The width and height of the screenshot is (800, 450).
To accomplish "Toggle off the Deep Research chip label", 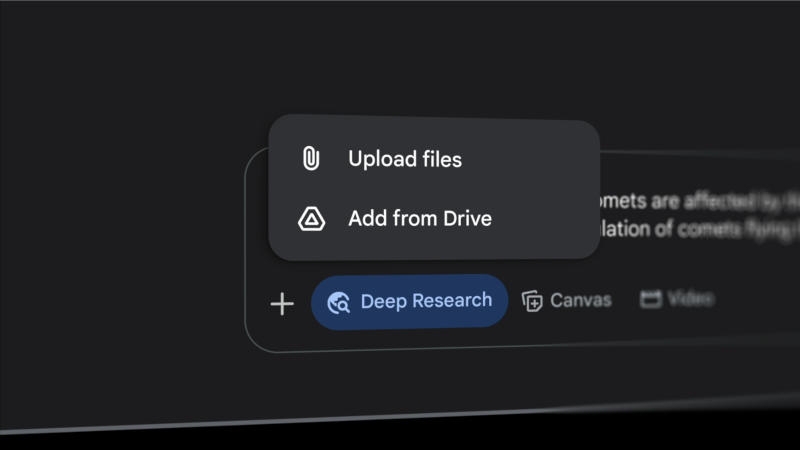I will pyautogui.click(x=426, y=301).
